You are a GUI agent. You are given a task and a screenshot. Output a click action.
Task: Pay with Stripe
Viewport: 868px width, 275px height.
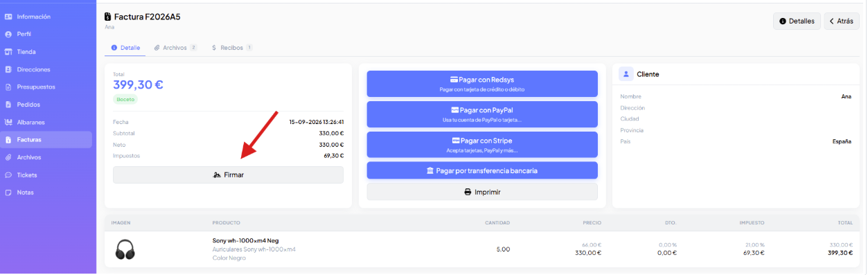482,145
